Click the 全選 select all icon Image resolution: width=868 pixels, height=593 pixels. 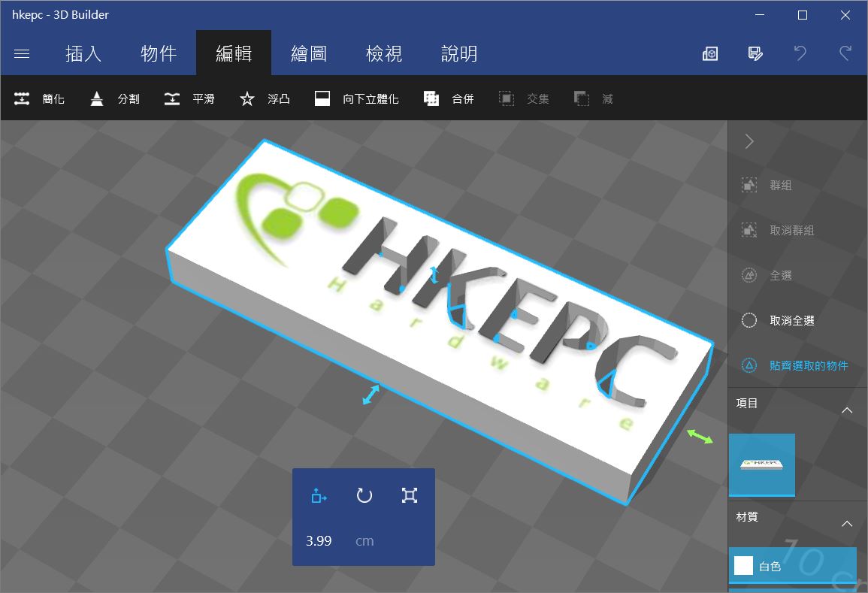pos(749,275)
